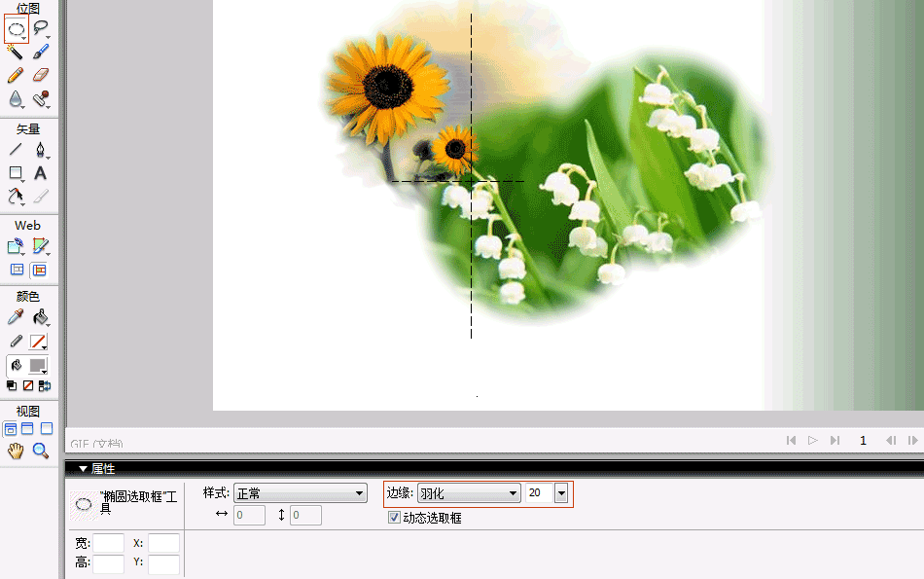
Task: Open the 样式 dropdown set to 正常
Action: click(x=300, y=493)
